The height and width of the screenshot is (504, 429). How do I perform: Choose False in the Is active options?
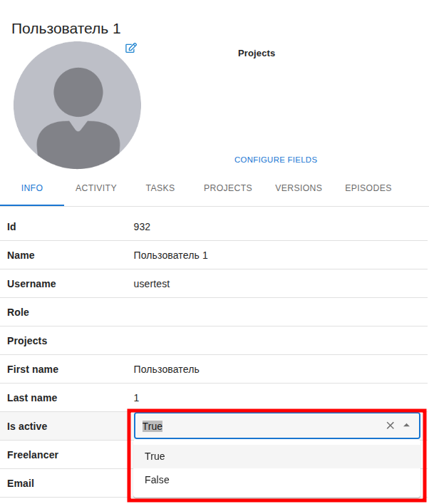[x=157, y=480]
